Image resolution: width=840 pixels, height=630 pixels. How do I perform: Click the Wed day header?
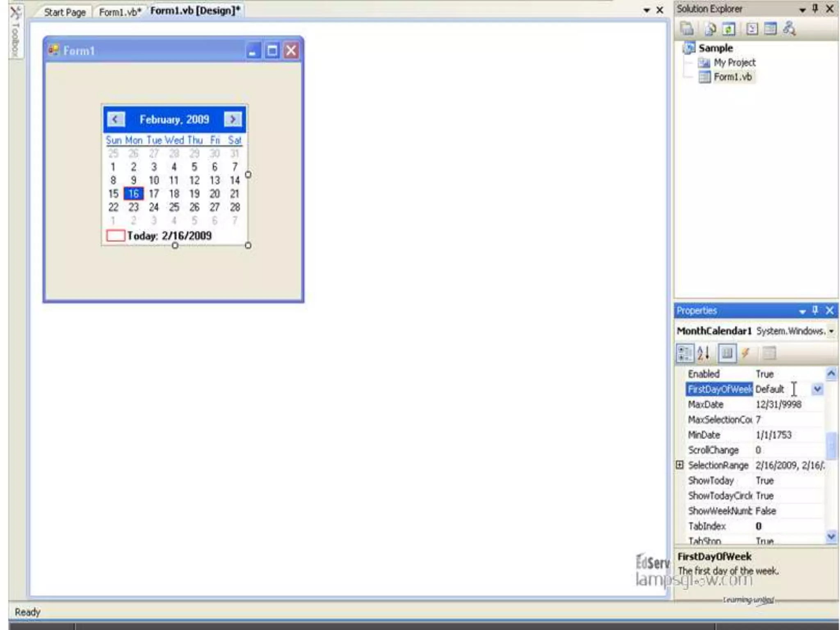pos(174,140)
